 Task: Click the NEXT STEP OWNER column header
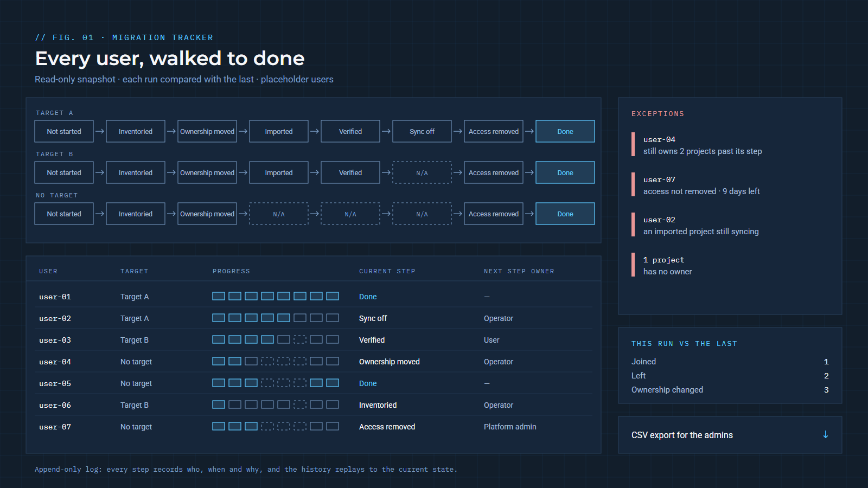(519, 271)
